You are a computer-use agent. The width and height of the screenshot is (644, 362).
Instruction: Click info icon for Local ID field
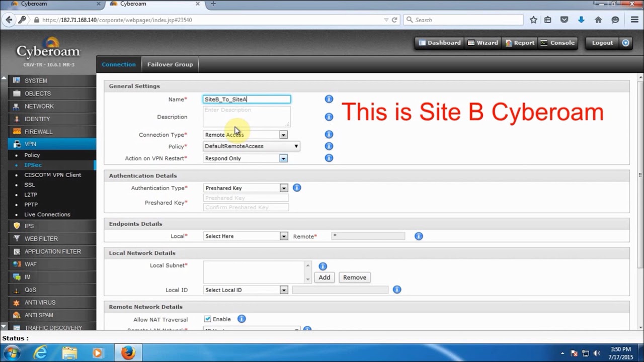[397, 290]
